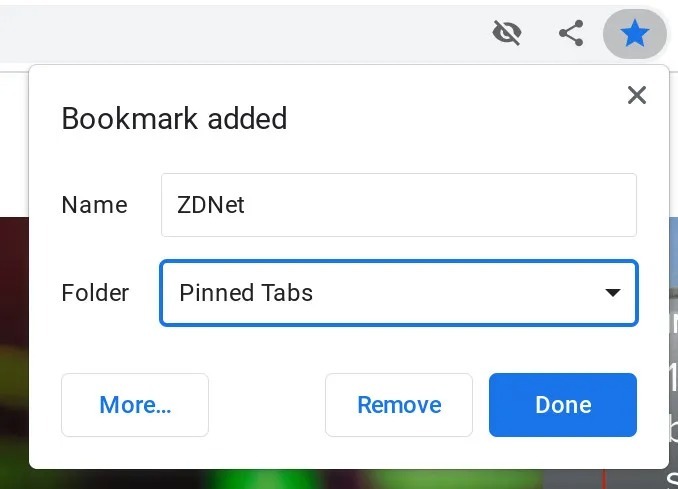Click the blue bookmark star icon

coord(634,35)
